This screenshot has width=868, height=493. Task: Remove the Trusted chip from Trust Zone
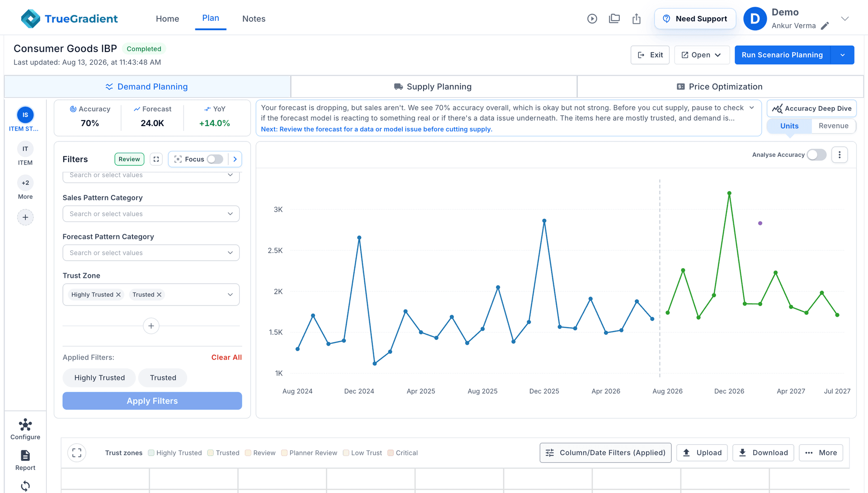159,295
